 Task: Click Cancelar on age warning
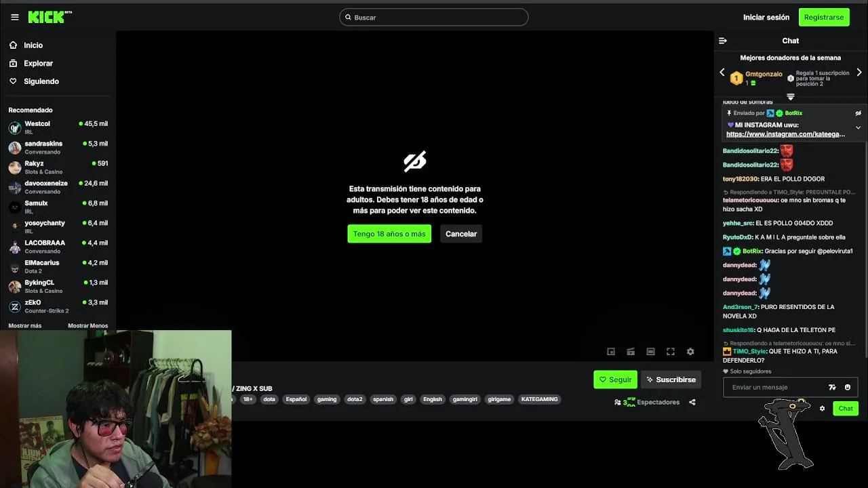(x=461, y=234)
